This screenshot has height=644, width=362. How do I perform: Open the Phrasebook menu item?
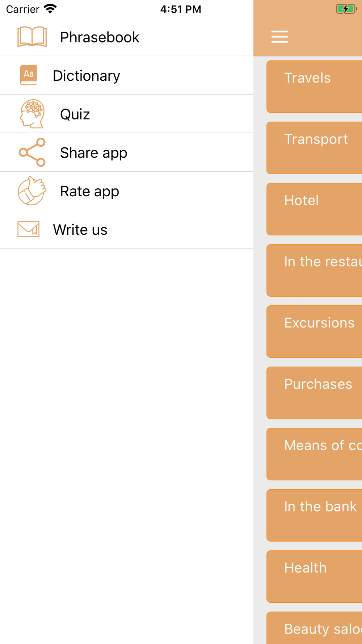[100, 37]
